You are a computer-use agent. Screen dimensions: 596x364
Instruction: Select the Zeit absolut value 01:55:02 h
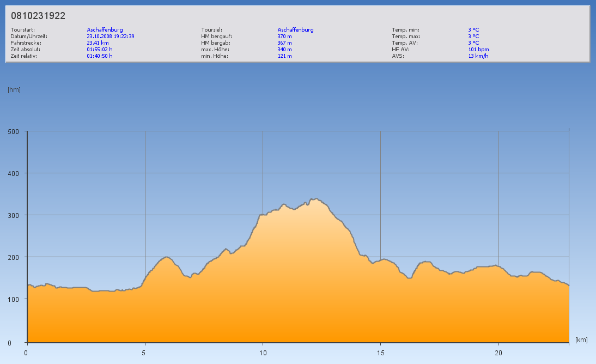click(100, 50)
